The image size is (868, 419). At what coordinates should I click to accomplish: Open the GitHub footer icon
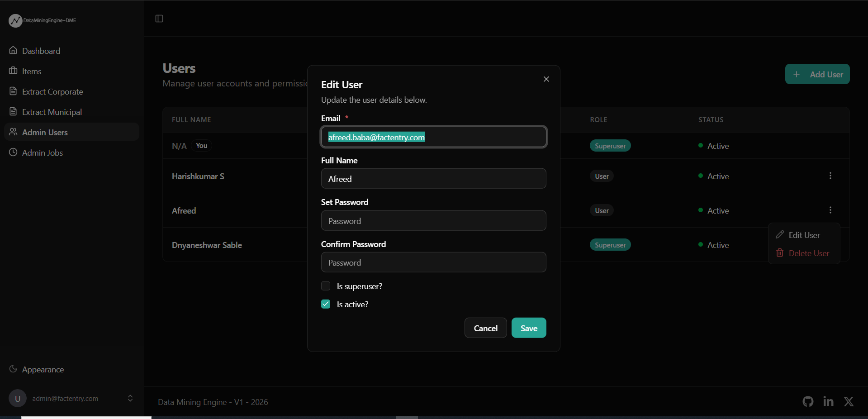tap(808, 401)
